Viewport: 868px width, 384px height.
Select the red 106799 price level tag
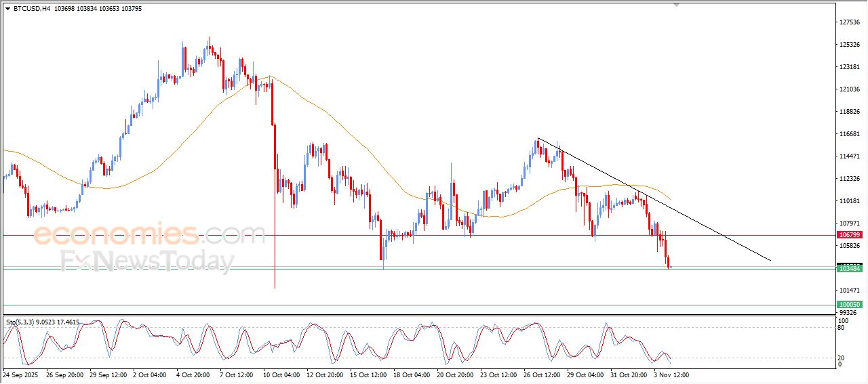point(850,235)
